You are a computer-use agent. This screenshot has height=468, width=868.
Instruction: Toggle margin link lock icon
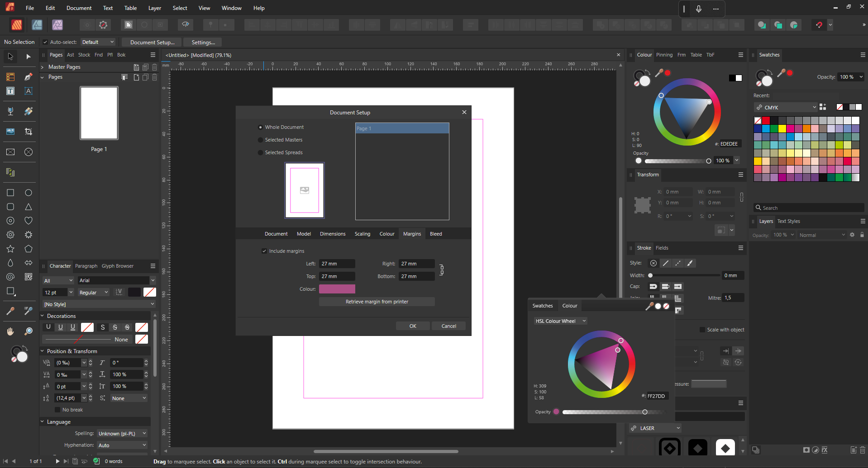point(442,270)
